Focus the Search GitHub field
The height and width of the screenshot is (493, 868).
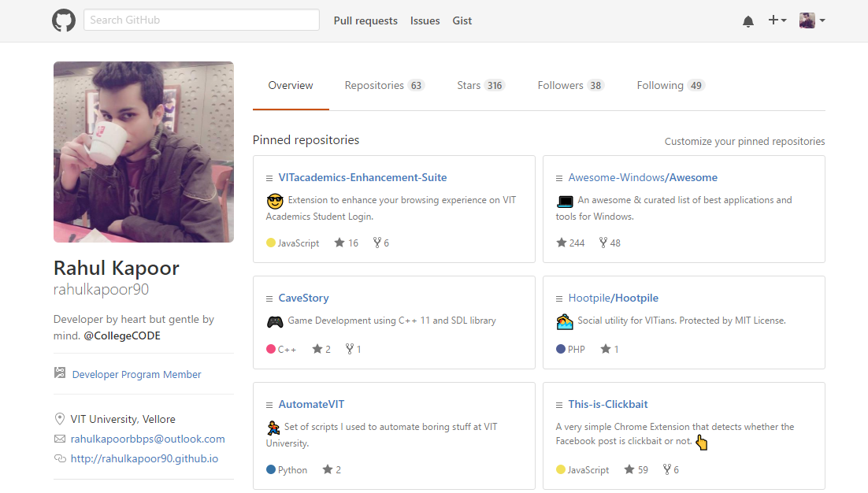click(x=202, y=20)
